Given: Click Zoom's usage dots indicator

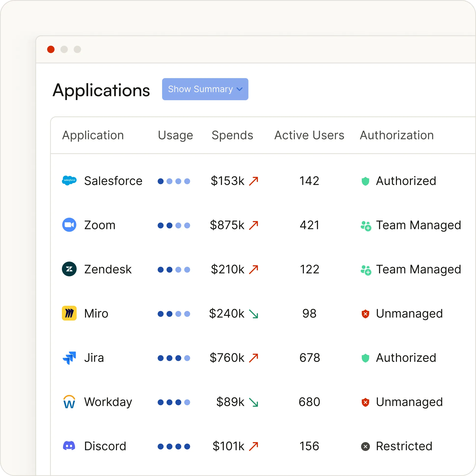Looking at the screenshot, I should point(174,225).
